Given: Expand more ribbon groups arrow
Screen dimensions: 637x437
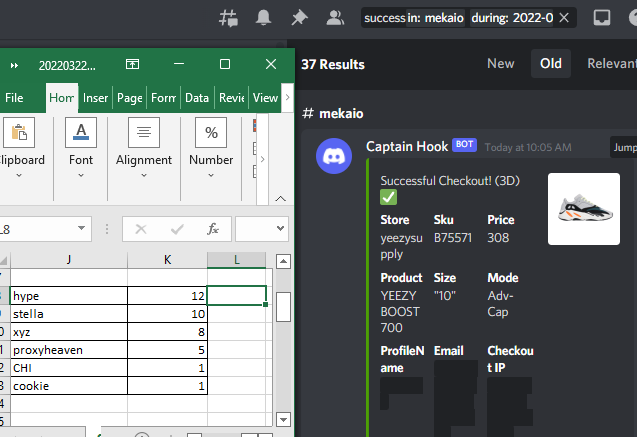Looking at the screenshot, I should tap(262, 159).
